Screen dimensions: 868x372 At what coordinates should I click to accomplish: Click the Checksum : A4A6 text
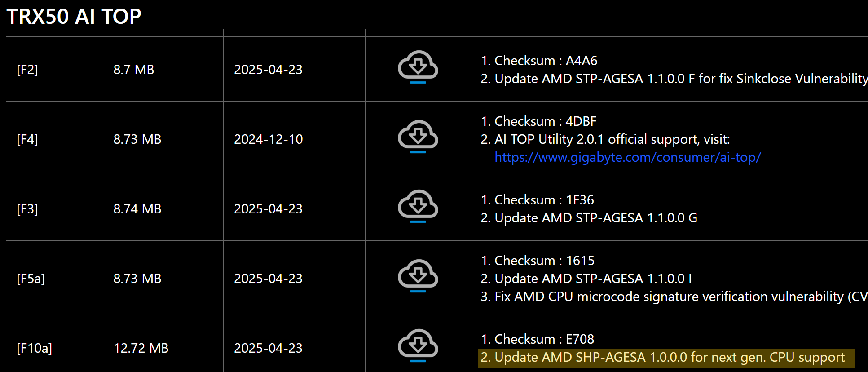[x=539, y=61]
